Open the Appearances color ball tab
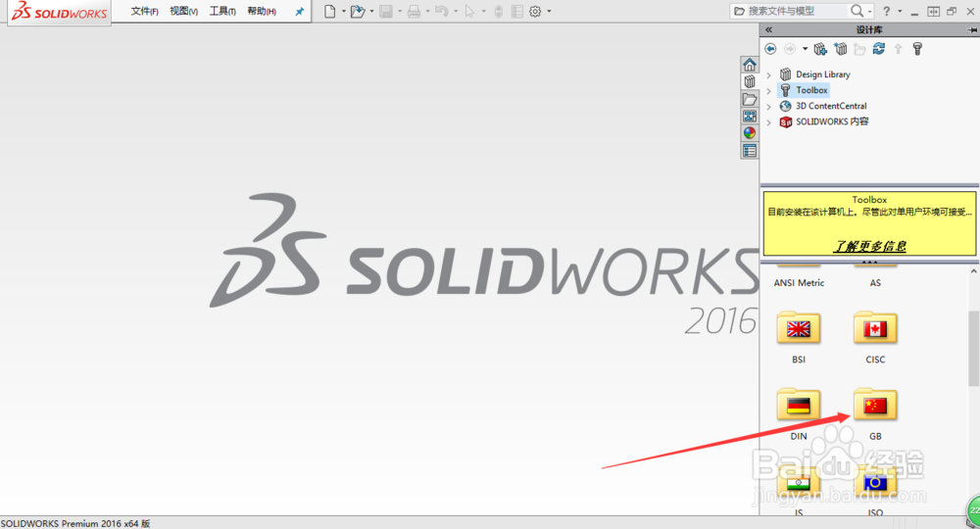 [750, 133]
